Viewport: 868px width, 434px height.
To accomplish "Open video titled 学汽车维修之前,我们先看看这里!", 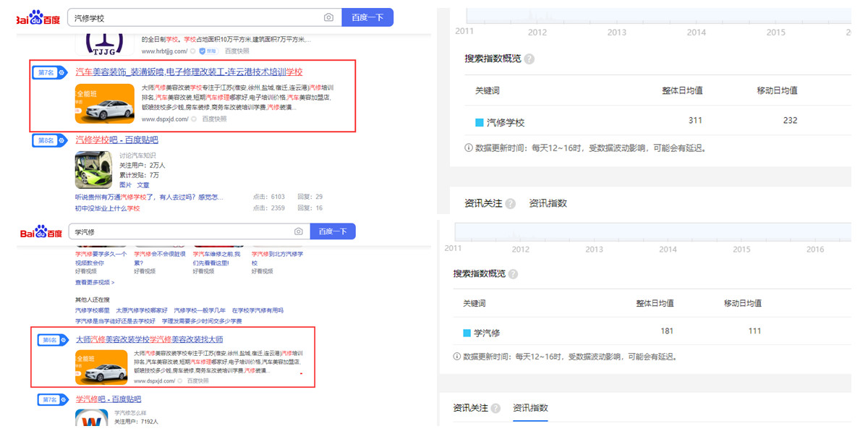I will coord(218,258).
